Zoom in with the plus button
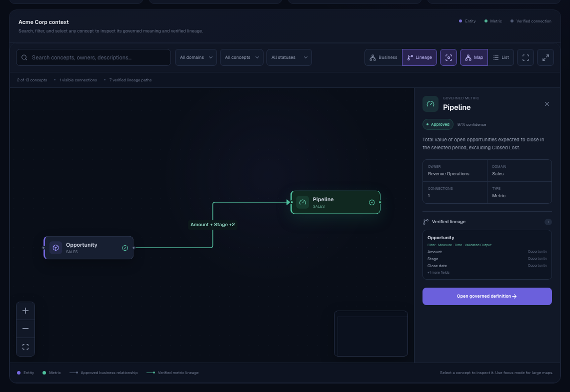This screenshot has height=392, width=570. pyautogui.click(x=25, y=311)
